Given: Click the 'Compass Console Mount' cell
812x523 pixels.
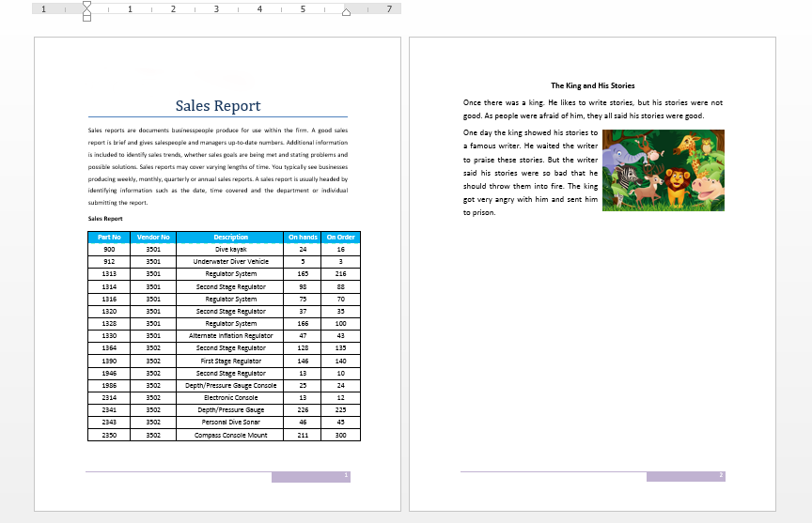Looking at the screenshot, I should (230, 435).
